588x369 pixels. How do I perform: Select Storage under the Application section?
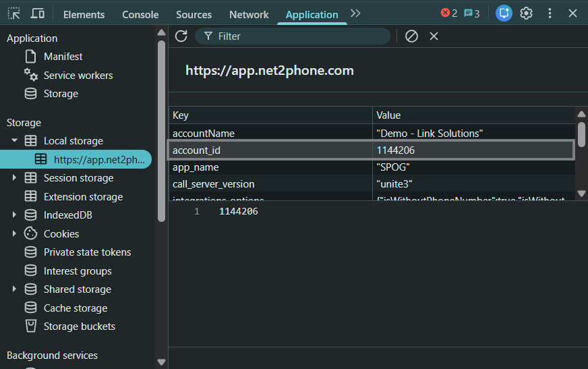61,94
